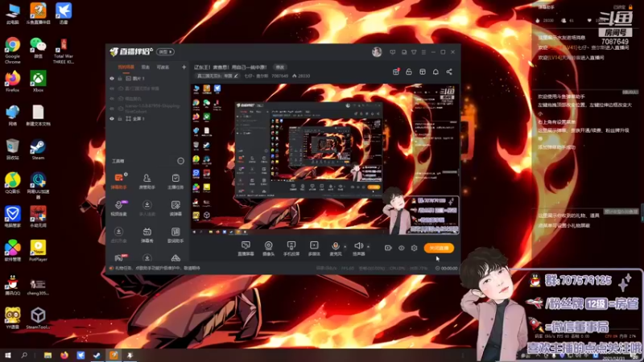Image resolution: width=644 pixels, height=362 pixels.
Task: Click the unlock padlock icon in header
Action: (x=409, y=72)
